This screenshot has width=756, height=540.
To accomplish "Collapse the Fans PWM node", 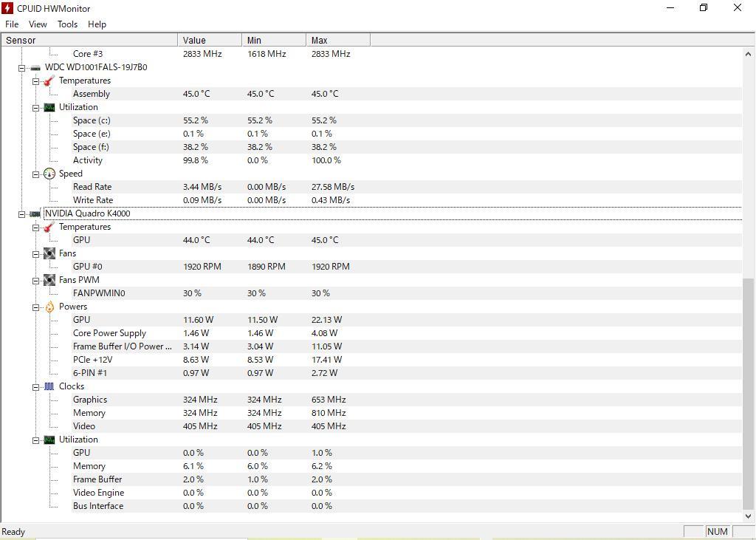I will (x=35, y=281).
